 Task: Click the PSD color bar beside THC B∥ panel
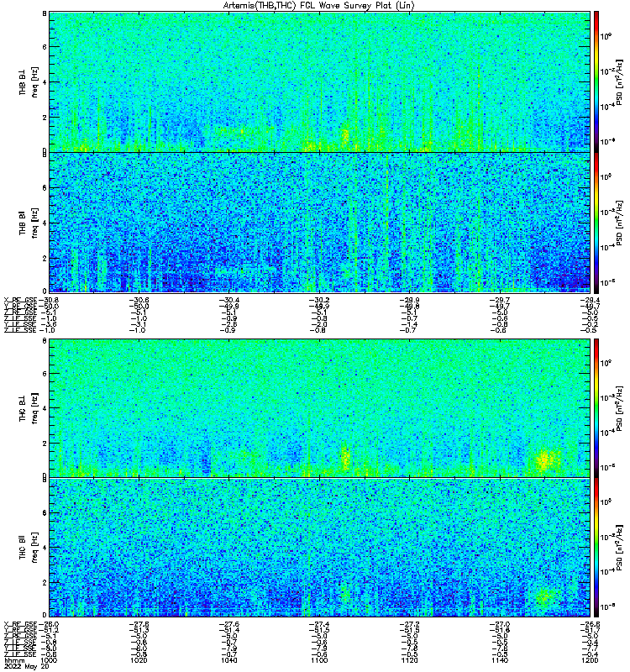click(596, 548)
